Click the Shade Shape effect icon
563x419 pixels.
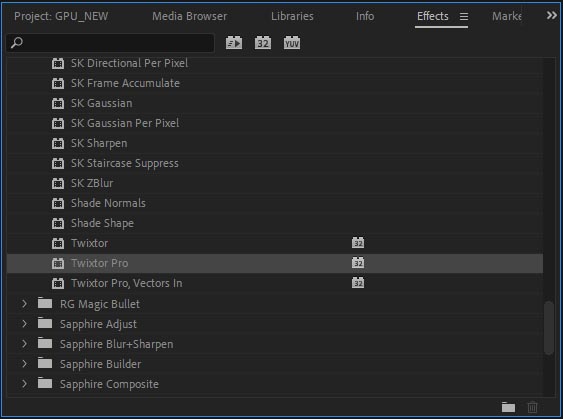point(58,223)
